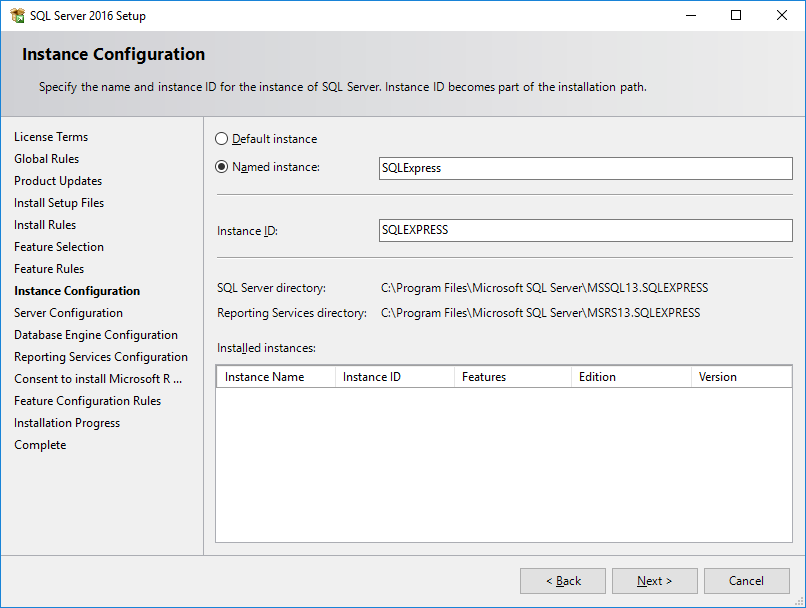
Task: Open Database Engine Configuration step
Action: point(96,335)
